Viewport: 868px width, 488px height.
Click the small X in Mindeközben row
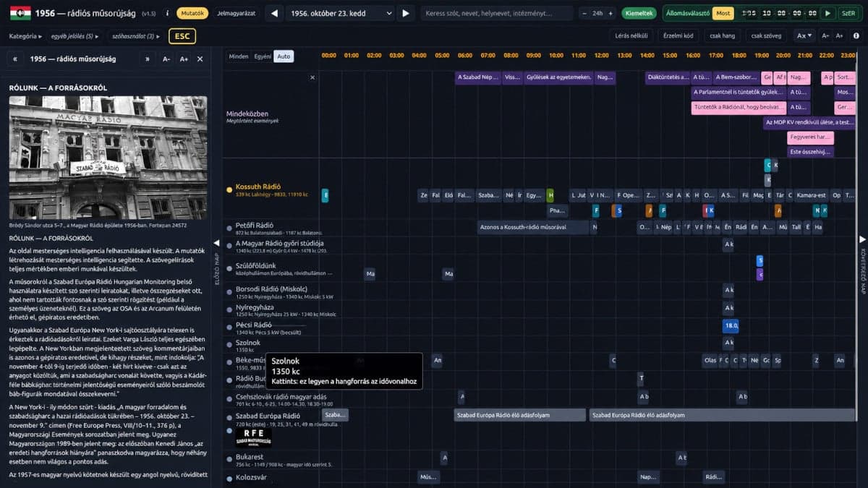pyautogui.click(x=312, y=77)
